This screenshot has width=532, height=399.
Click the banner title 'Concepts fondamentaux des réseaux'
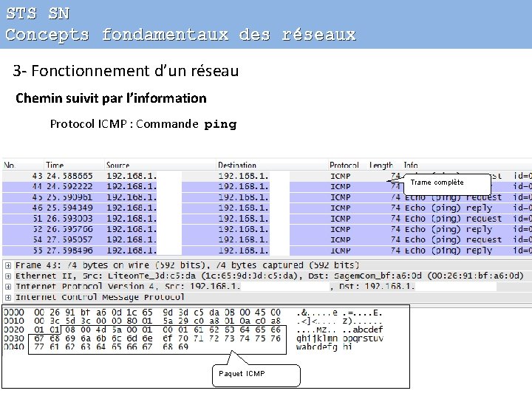(x=181, y=35)
